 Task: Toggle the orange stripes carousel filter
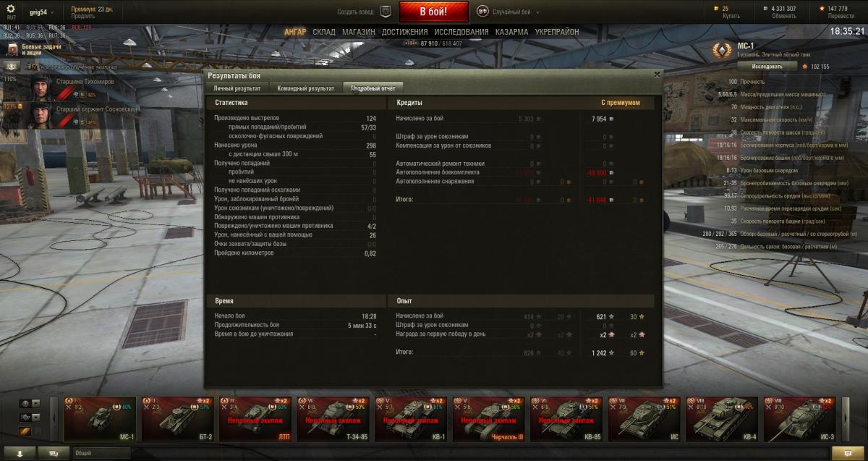tap(25, 432)
